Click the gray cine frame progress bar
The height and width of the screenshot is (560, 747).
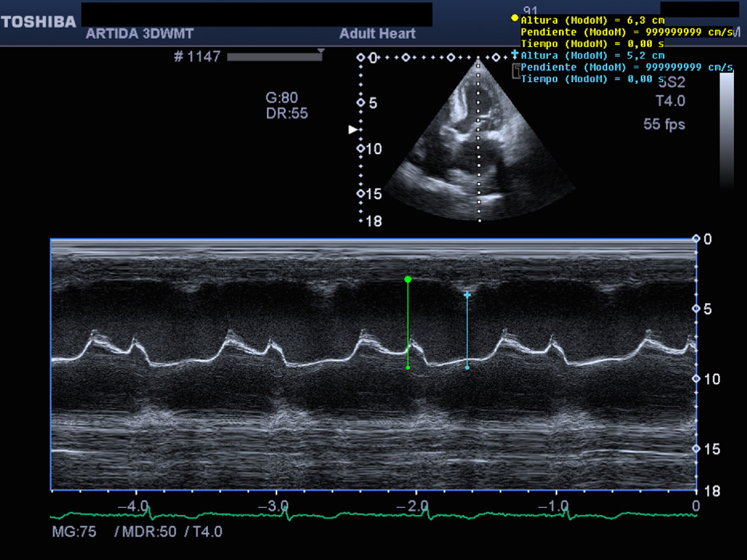pyautogui.click(x=274, y=57)
